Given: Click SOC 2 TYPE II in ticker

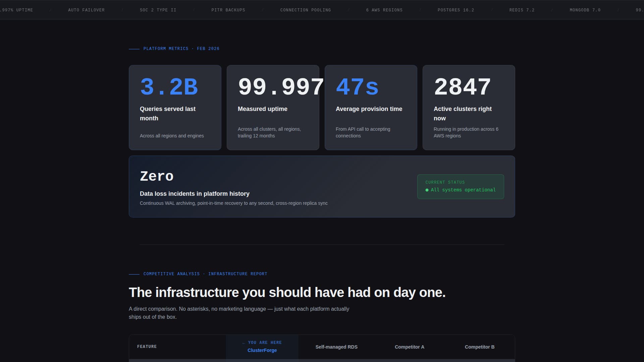Looking at the screenshot, I should pos(158,10).
